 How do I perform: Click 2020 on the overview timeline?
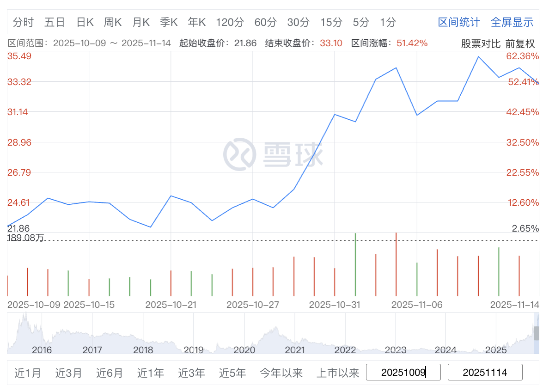click(x=244, y=349)
